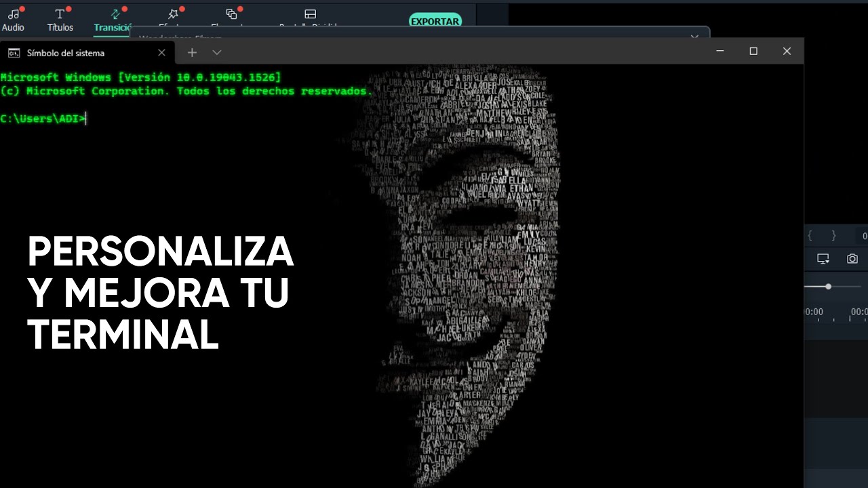This screenshot has height=488, width=868.
Task: Minimize the terminal window
Action: (x=720, y=51)
